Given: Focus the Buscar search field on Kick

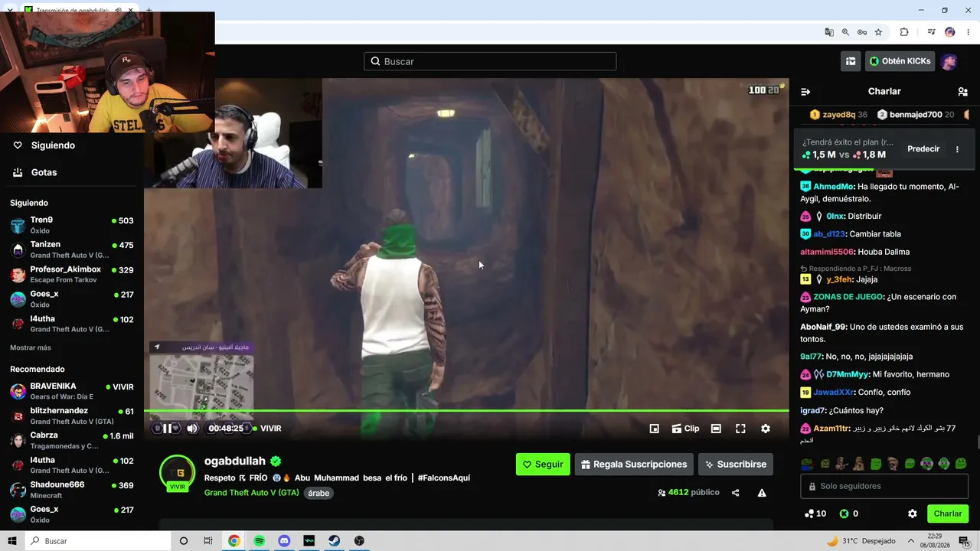Looking at the screenshot, I should [490, 61].
